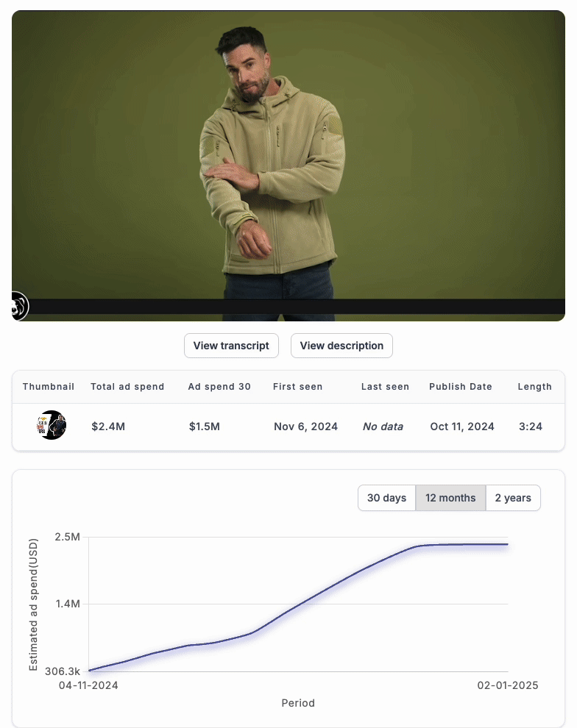The image size is (577, 728).
Task: Click the Publish Date column header
Action: pos(461,386)
